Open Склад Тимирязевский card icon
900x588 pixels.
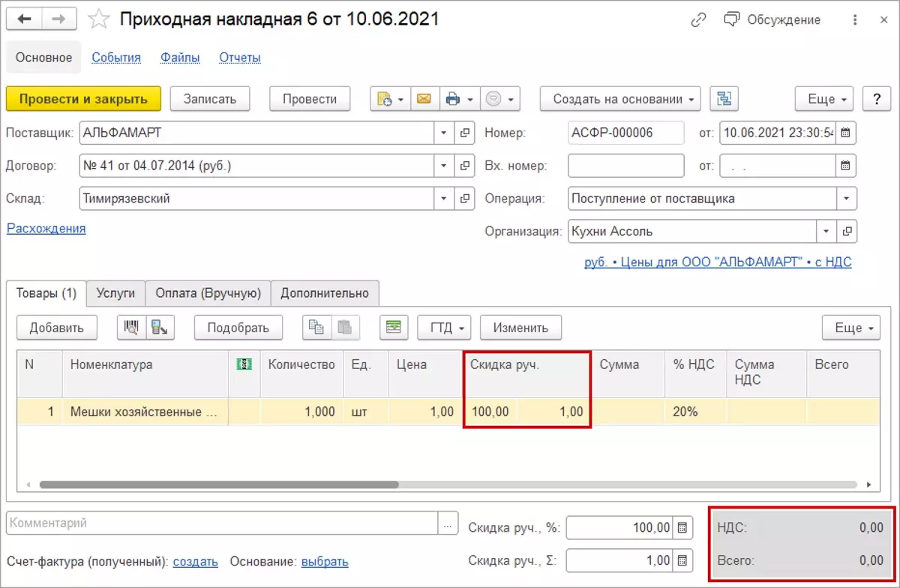[466, 199]
